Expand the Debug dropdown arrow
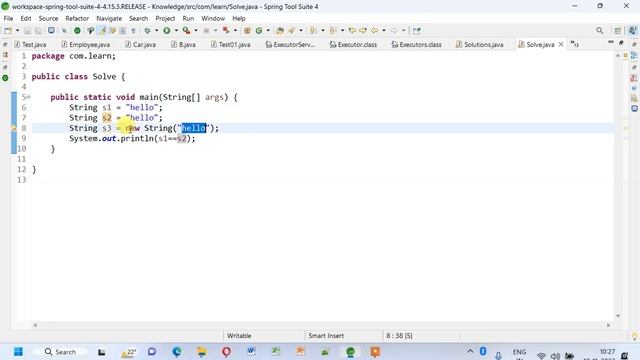The width and height of the screenshot is (640, 360). [156, 31]
